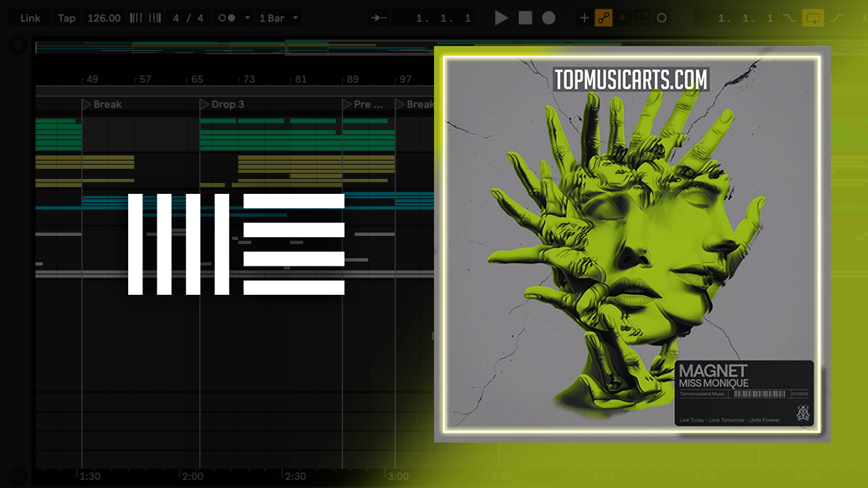The image size is (868, 488).
Task: Open the 1 Bar quantization dropdown
Action: point(279,18)
